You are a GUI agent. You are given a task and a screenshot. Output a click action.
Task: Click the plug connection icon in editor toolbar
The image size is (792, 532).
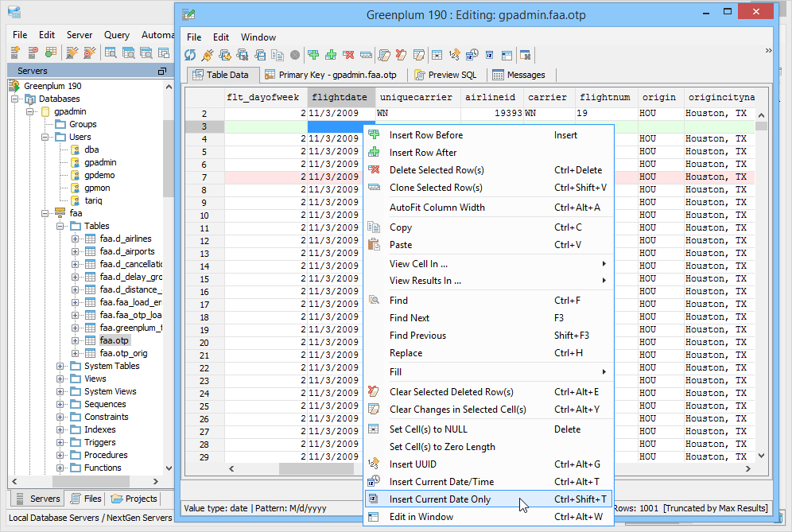(208, 55)
